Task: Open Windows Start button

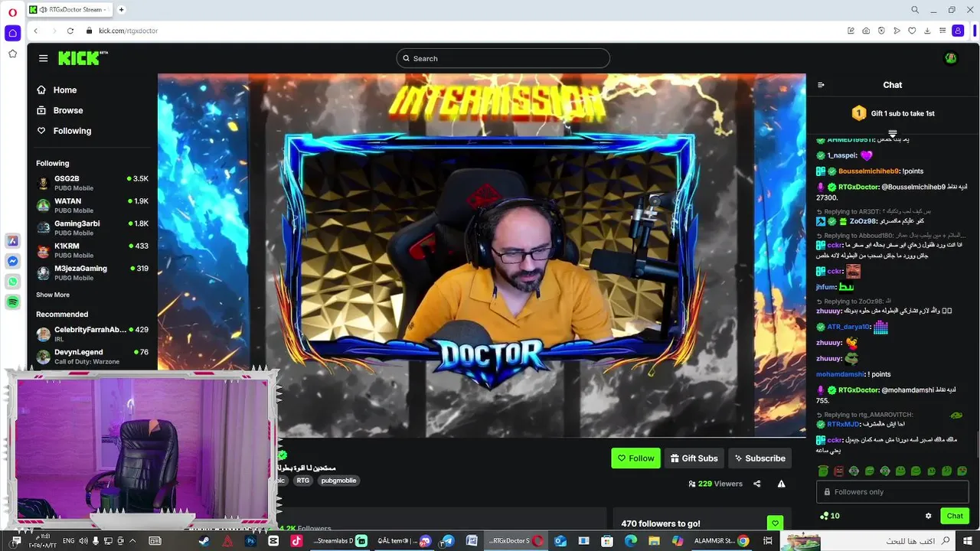Action: click(x=967, y=540)
